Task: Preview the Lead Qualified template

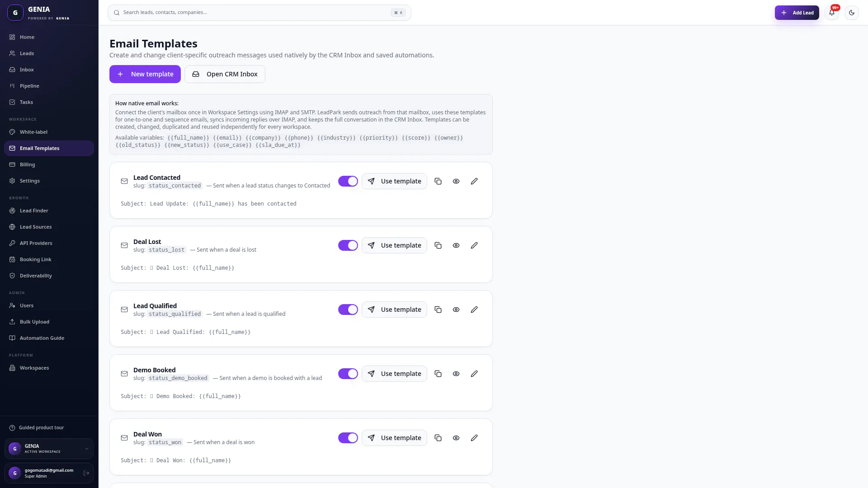Action: tap(456, 310)
